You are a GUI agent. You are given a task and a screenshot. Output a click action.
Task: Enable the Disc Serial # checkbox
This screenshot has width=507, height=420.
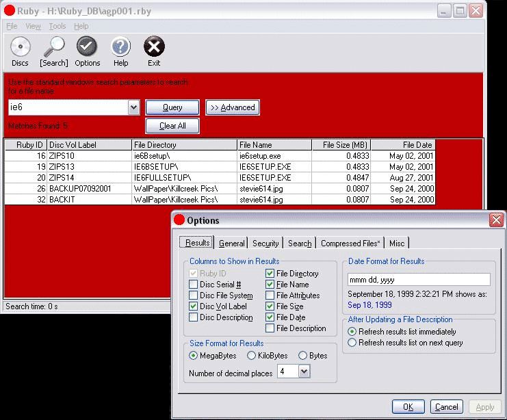(x=194, y=285)
